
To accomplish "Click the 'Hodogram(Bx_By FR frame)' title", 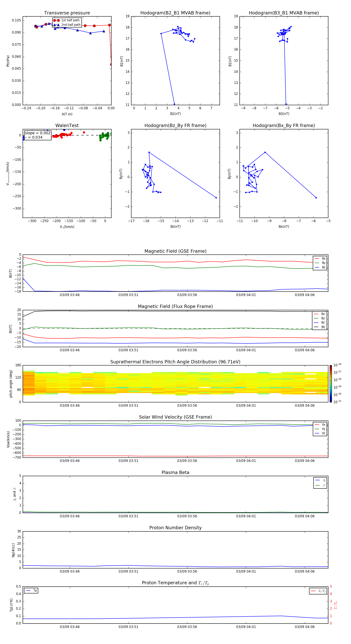I will 284,125.
